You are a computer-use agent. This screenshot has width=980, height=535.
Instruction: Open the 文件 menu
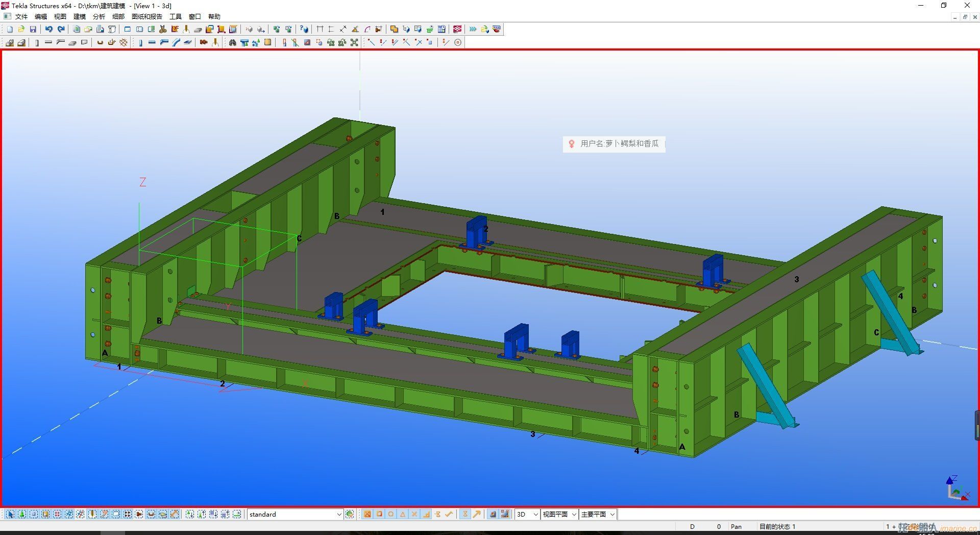pyautogui.click(x=21, y=16)
